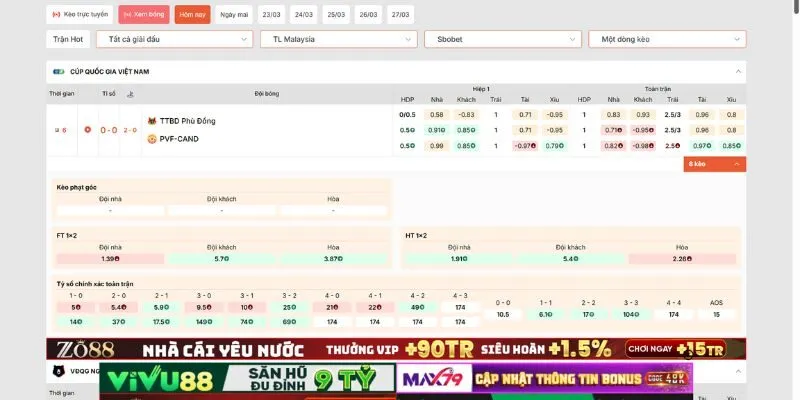The width and height of the screenshot is (800, 400).
Task: Collapse the Cúp Quốc Gia Việt Nam section
Action: point(738,72)
